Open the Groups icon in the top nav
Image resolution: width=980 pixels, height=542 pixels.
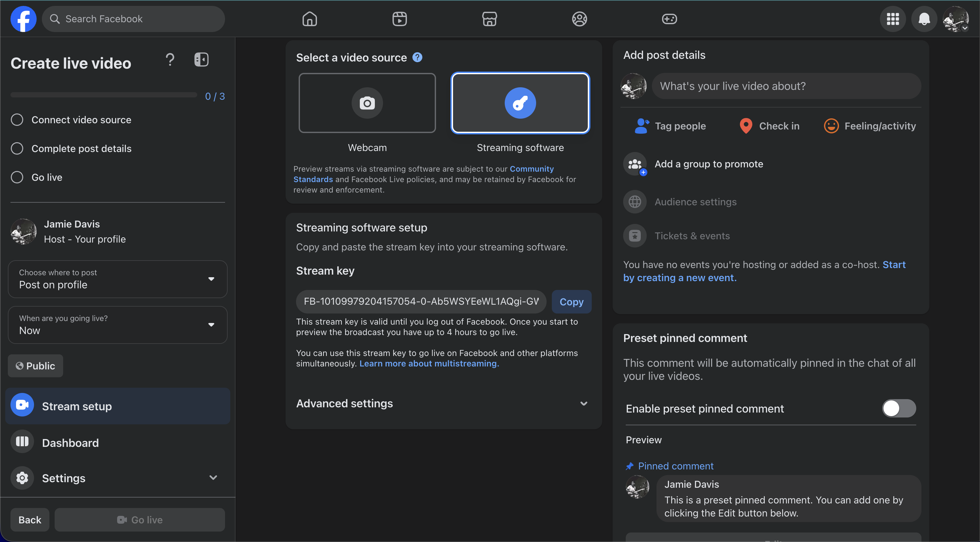point(579,19)
